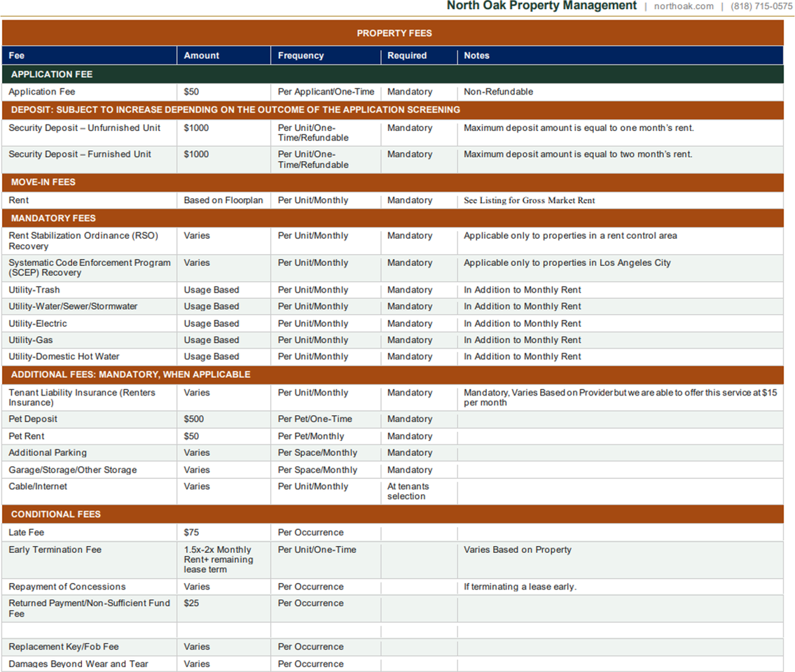
Task: Select the 'See Listing for Gross Market Rent' note
Action: [530, 200]
